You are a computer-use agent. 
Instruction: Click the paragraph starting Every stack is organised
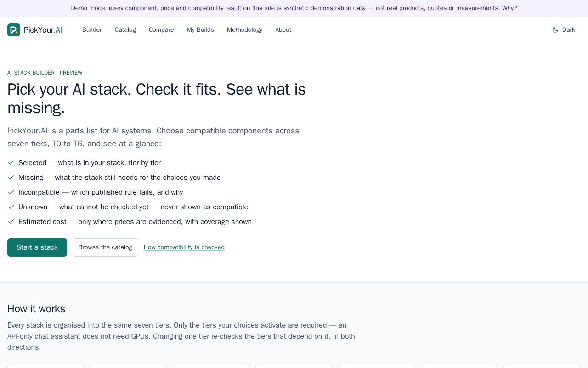(x=181, y=336)
